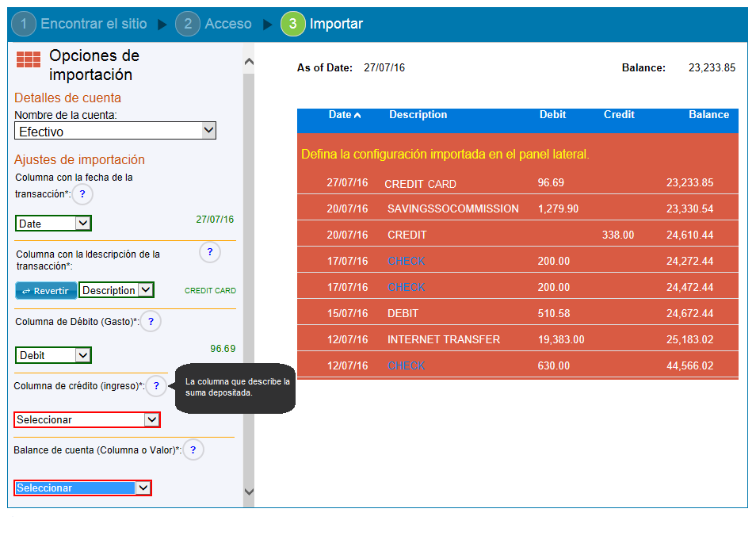Go to Encontrar el sitio step
The width and height of the screenshot is (756, 547).
pyautogui.click(x=94, y=24)
